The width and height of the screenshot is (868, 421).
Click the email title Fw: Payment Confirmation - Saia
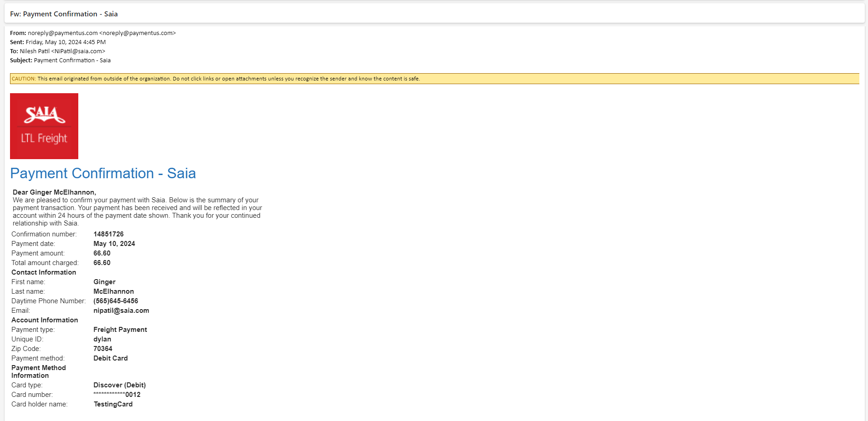[64, 14]
